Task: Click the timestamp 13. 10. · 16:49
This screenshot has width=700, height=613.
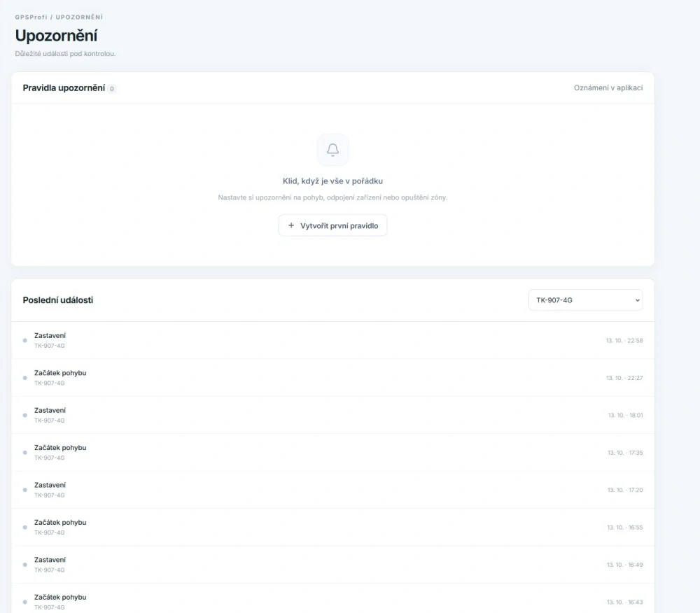Action: tap(624, 565)
